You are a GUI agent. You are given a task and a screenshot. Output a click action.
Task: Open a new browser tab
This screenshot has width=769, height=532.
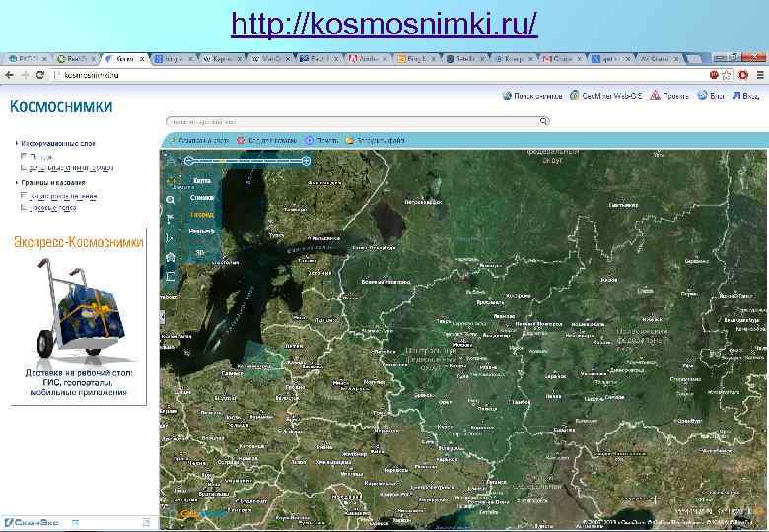(693, 59)
